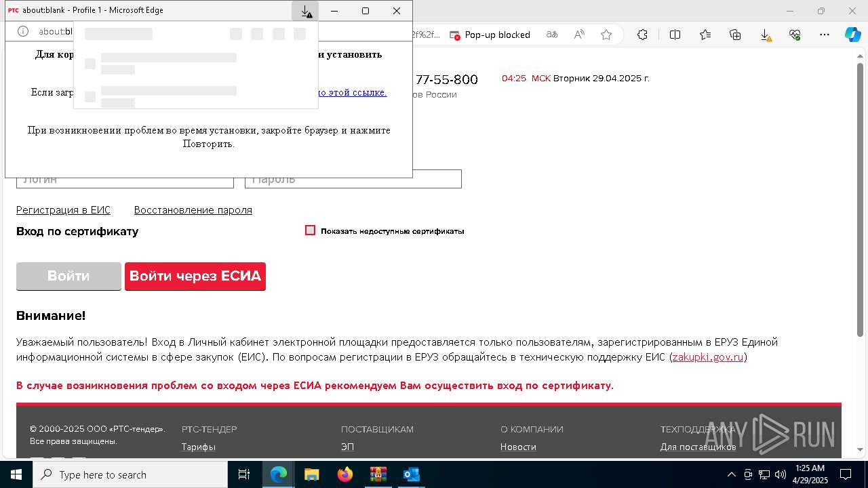Toggle Split screen icon
This screenshot has height=488, width=868.
coord(675,35)
